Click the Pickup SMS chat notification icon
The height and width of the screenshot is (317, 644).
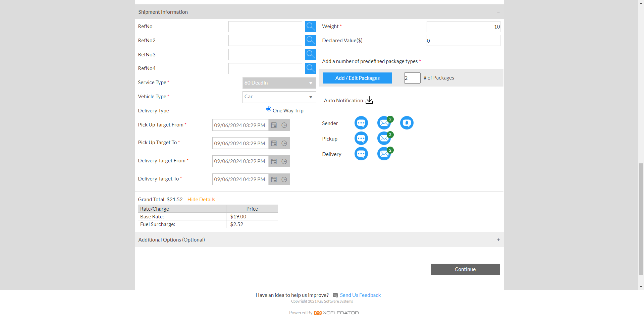(361, 138)
